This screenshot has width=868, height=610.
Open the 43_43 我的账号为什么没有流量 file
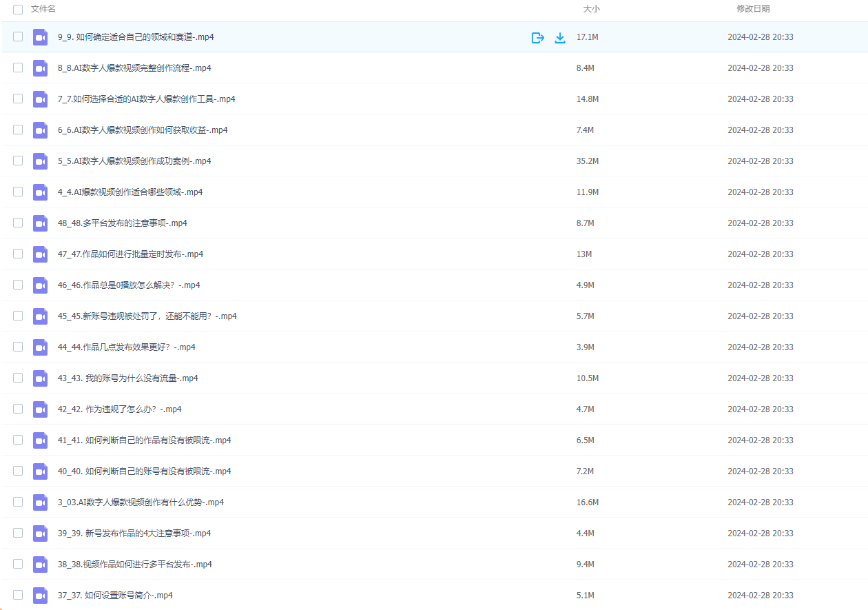(x=127, y=378)
